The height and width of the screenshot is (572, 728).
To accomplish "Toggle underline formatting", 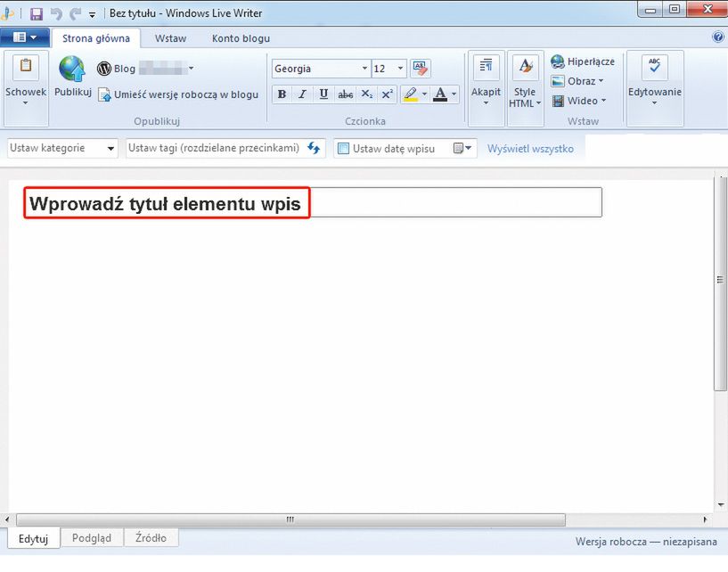I will click(x=323, y=94).
